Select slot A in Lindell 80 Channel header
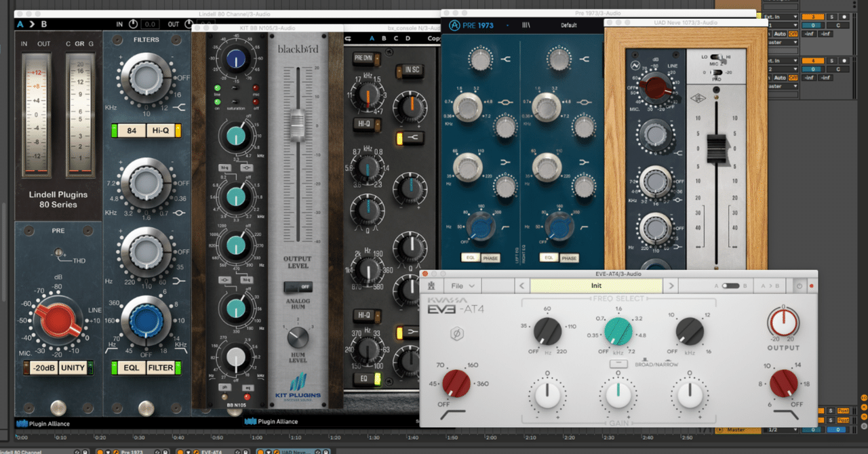This screenshot has height=454, width=868. [20, 24]
